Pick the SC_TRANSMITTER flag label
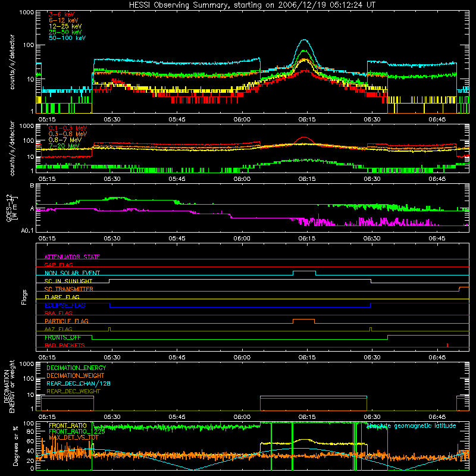The width and height of the screenshot is (476, 476). point(69,289)
